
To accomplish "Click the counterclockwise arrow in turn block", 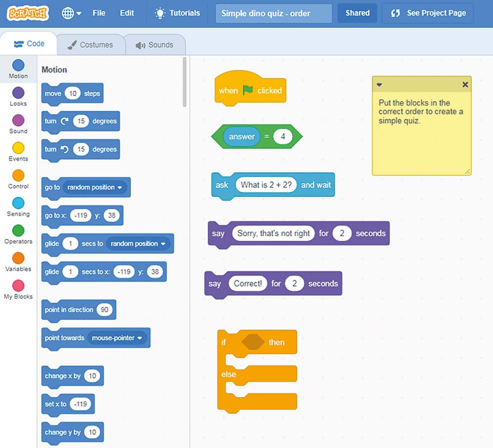I will pyautogui.click(x=65, y=149).
